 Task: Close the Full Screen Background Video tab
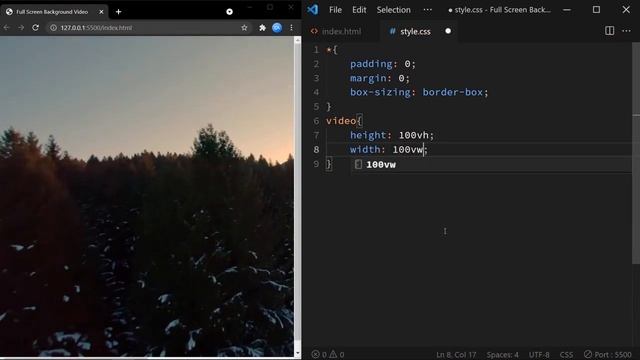point(101,12)
